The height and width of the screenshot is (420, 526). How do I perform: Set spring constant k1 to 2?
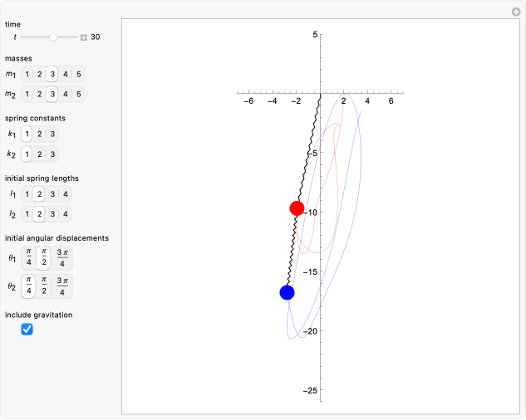pyautogui.click(x=40, y=134)
